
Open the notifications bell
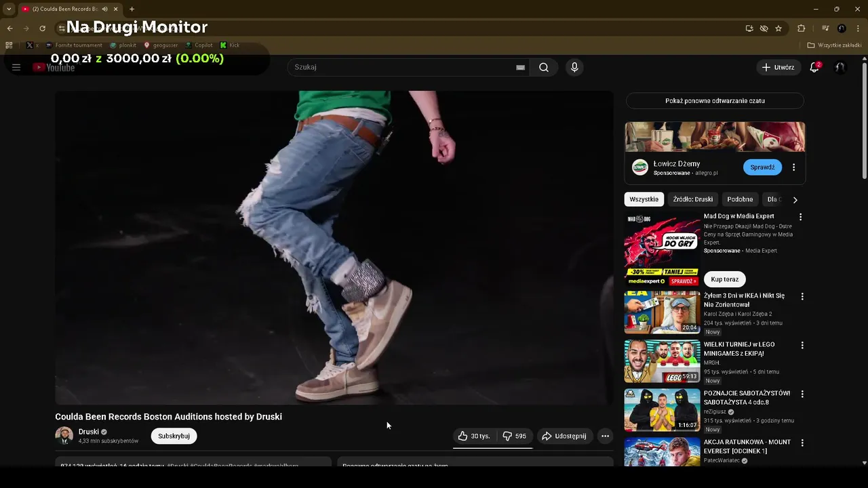(814, 67)
